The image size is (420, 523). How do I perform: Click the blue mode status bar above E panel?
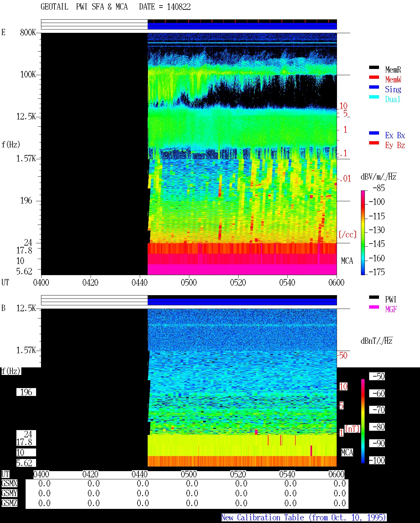coord(242,26)
